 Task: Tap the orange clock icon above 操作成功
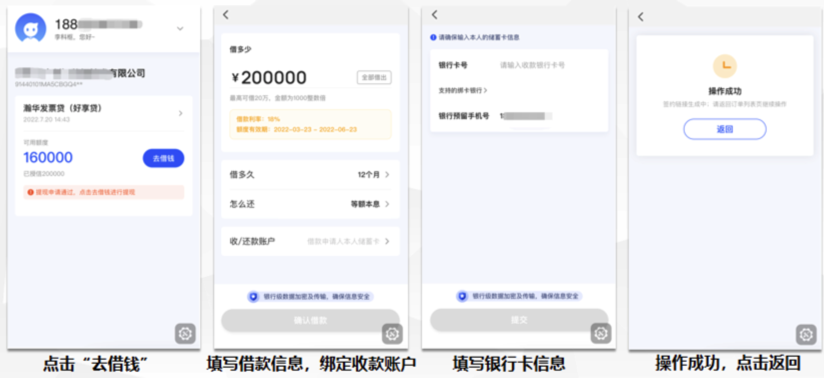[725, 66]
